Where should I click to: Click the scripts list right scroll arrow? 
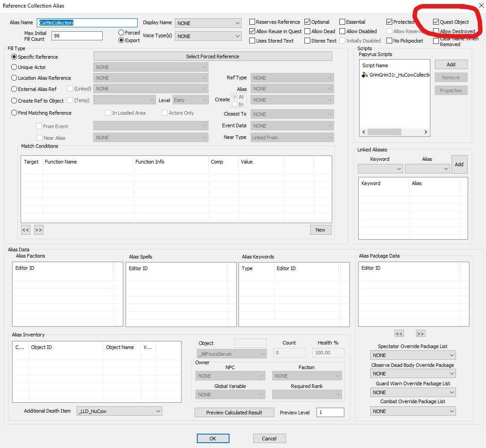[x=426, y=132]
